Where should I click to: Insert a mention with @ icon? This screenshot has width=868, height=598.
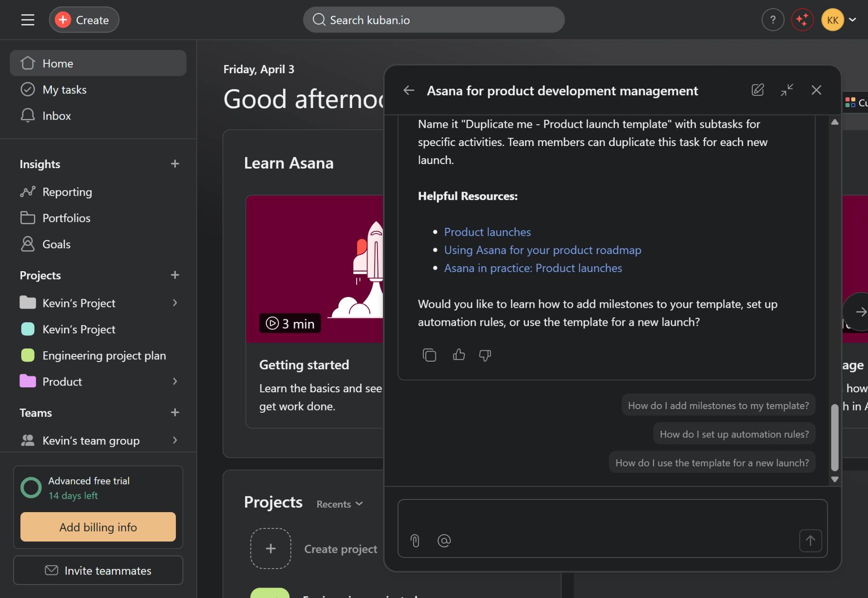pyautogui.click(x=444, y=541)
